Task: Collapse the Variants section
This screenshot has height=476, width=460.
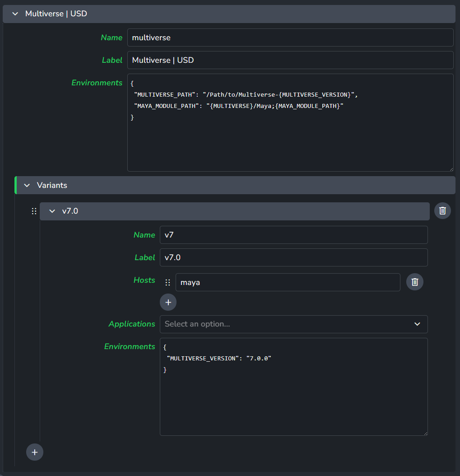Action: [27, 185]
